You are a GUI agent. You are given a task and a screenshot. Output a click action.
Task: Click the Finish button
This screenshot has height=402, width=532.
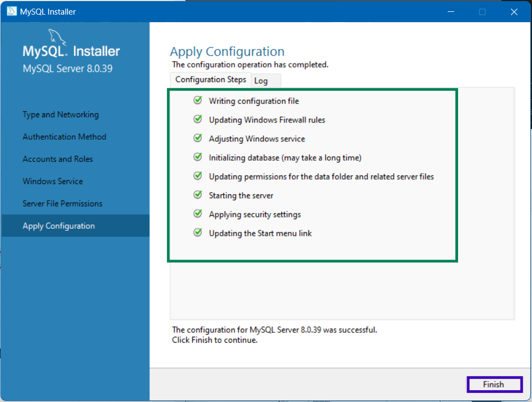click(x=494, y=384)
